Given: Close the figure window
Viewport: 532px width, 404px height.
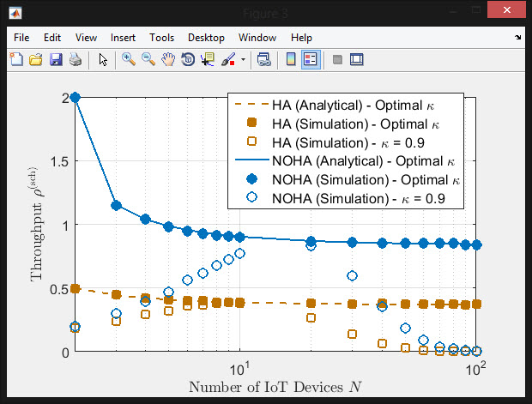Looking at the screenshot, I should tap(506, 9).
